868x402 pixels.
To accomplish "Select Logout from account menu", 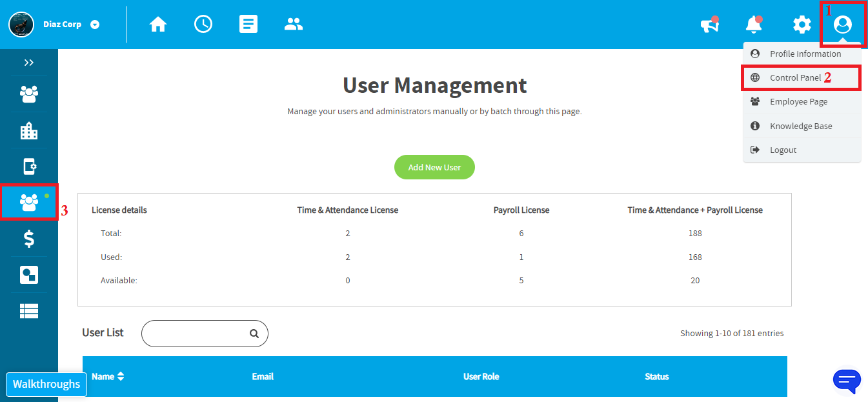I will (x=802, y=150).
